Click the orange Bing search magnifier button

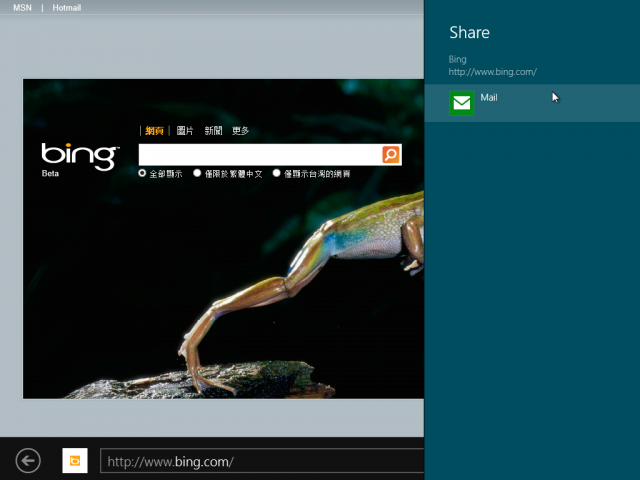tap(391, 155)
